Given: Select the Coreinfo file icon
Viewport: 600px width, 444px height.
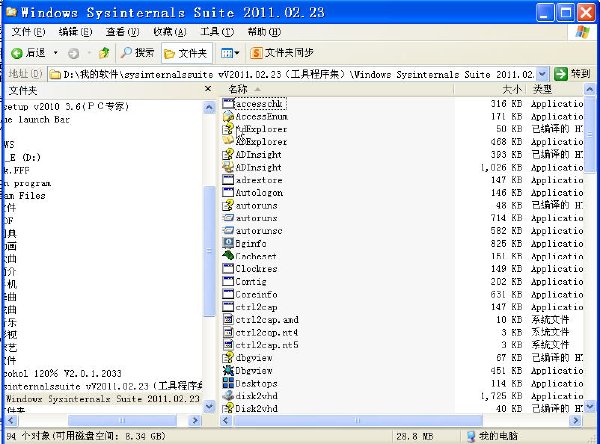Looking at the screenshot, I should 228,294.
